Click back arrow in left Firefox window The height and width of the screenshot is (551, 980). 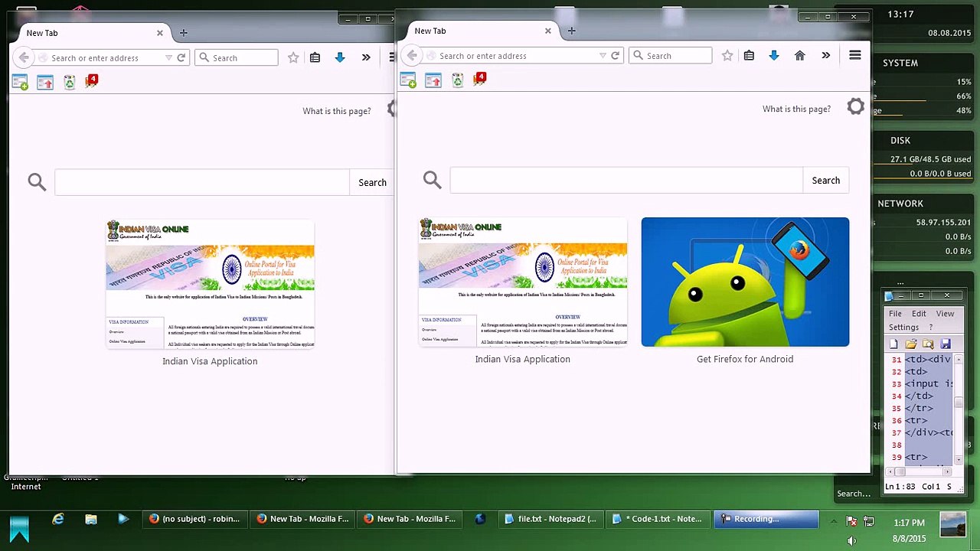click(24, 57)
